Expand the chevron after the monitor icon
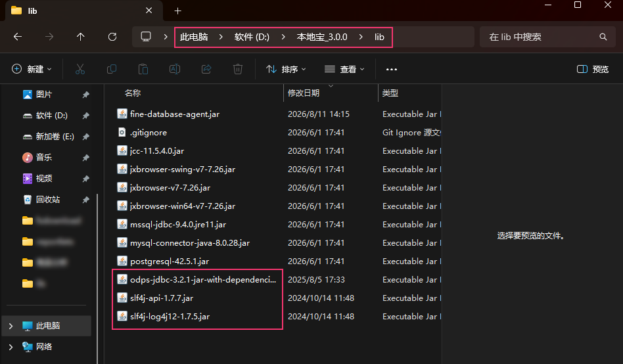The image size is (623, 364). point(166,37)
